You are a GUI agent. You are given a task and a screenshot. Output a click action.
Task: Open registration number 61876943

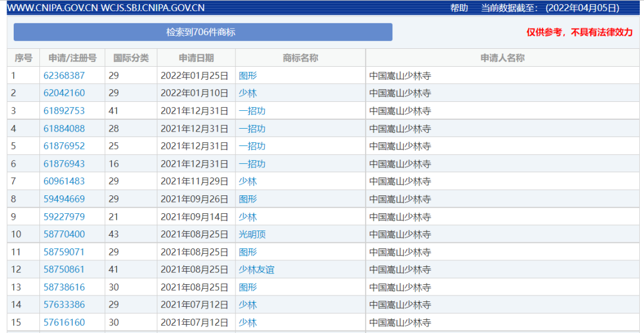(x=64, y=164)
